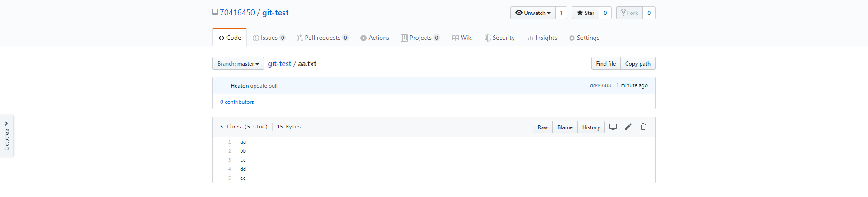This screenshot has height=197, width=868.
Task: Open the git-test repository title link
Action: (275, 13)
